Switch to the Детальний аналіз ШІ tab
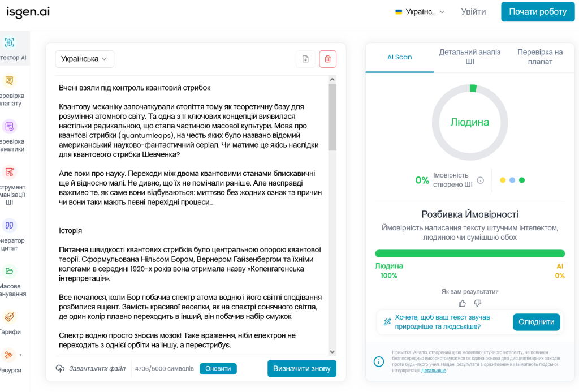Viewport: 579px width, 392px height. (x=469, y=57)
